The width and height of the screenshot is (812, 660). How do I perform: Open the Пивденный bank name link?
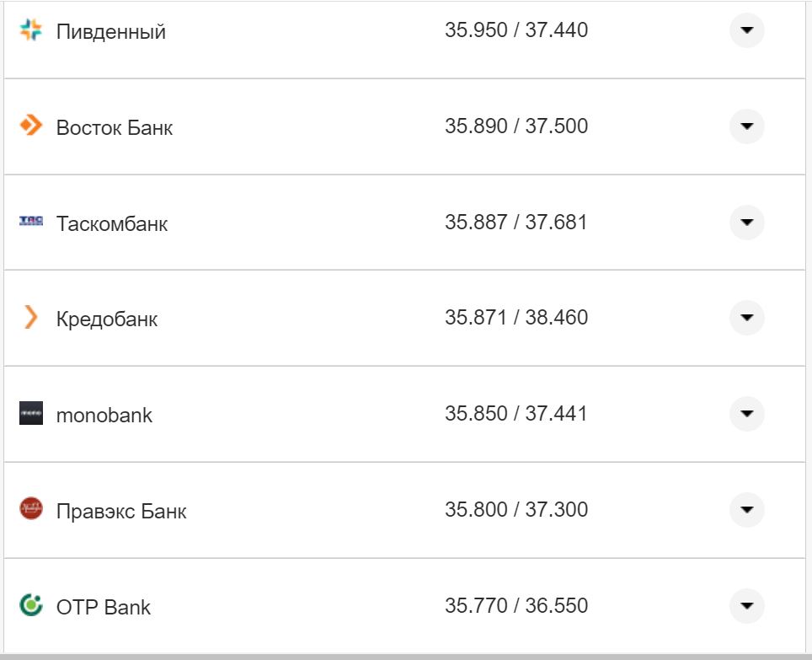111,32
